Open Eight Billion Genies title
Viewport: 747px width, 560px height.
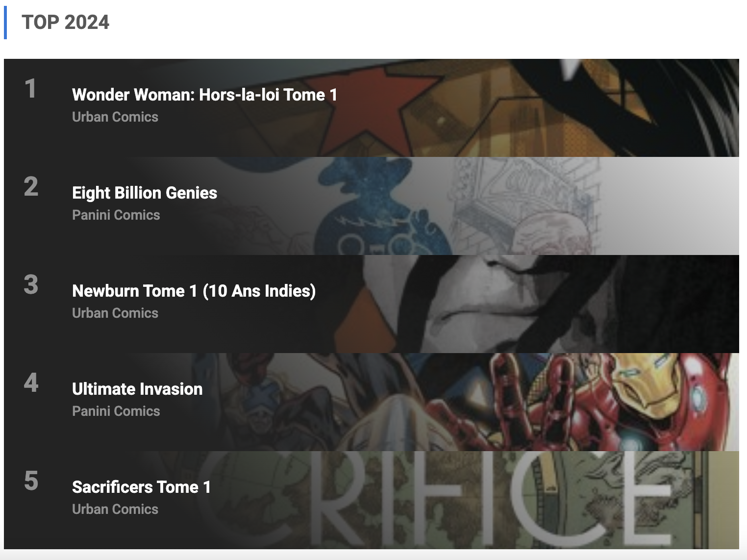(x=145, y=193)
